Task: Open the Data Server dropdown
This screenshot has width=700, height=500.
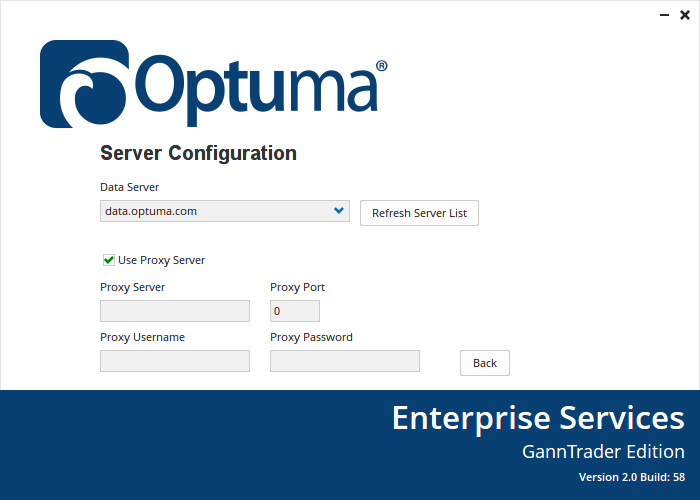Action: (225, 211)
